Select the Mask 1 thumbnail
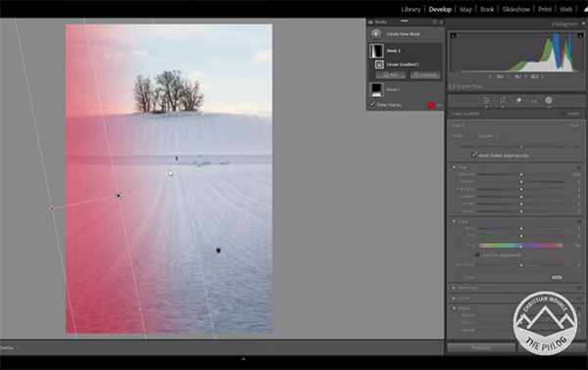The width and height of the screenshot is (588, 370). click(x=376, y=90)
